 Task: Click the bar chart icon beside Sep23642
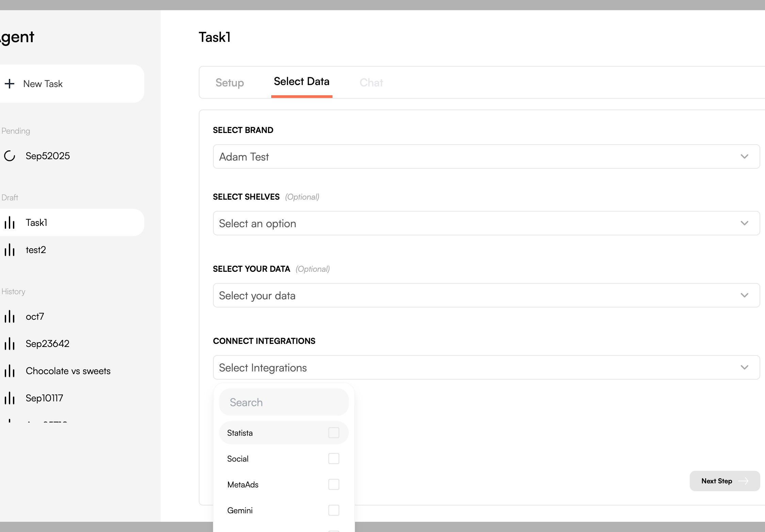pos(10,344)
